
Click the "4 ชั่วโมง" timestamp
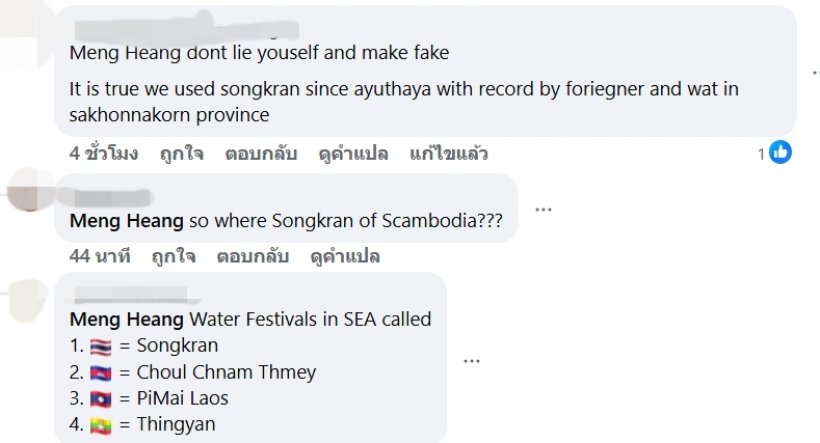(x=104, y=154)
